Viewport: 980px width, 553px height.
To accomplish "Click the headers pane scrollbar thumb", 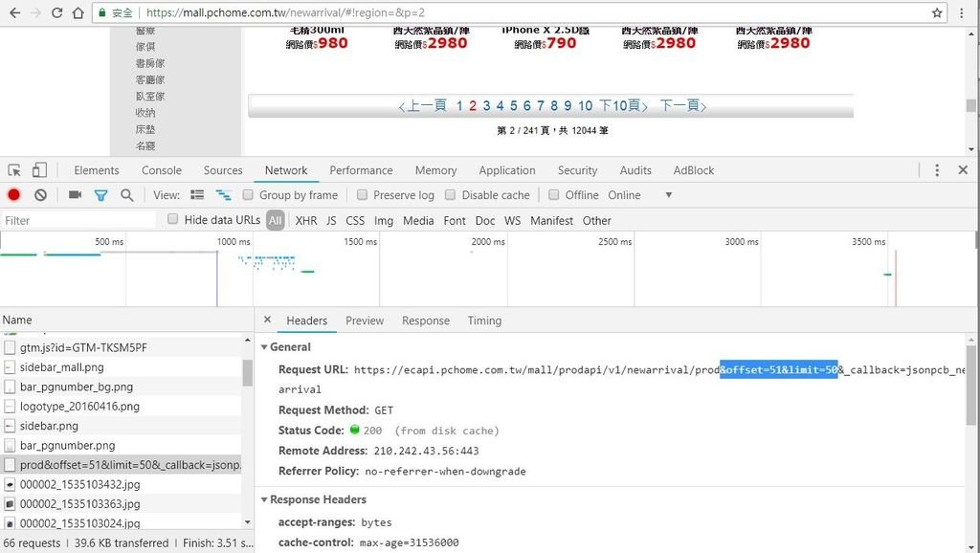I will point(970,386).
